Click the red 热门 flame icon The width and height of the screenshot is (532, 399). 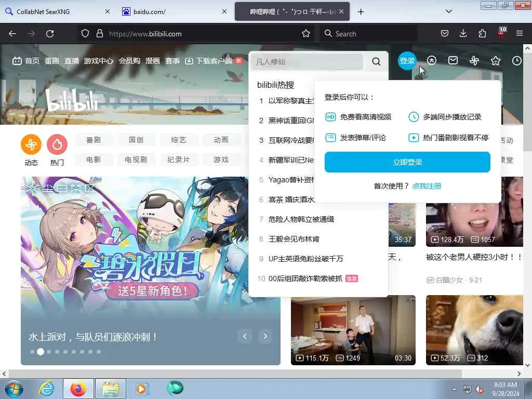pos(57,144)
